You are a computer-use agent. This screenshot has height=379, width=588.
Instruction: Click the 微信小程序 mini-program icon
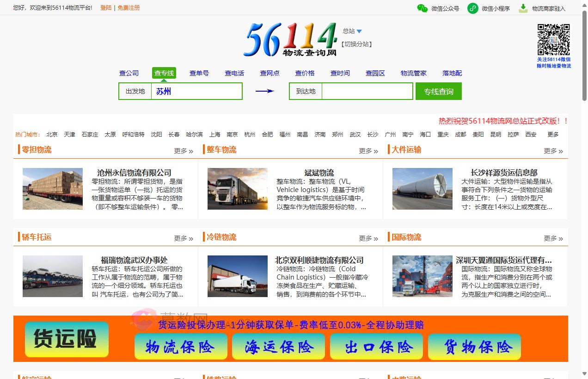472,8
